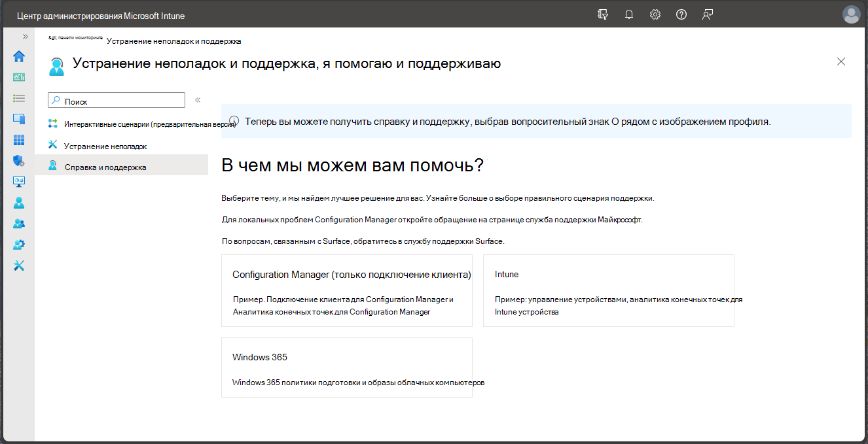Open the feedback icon in header
Screen dimensions: 868x444
click(708, 14)
